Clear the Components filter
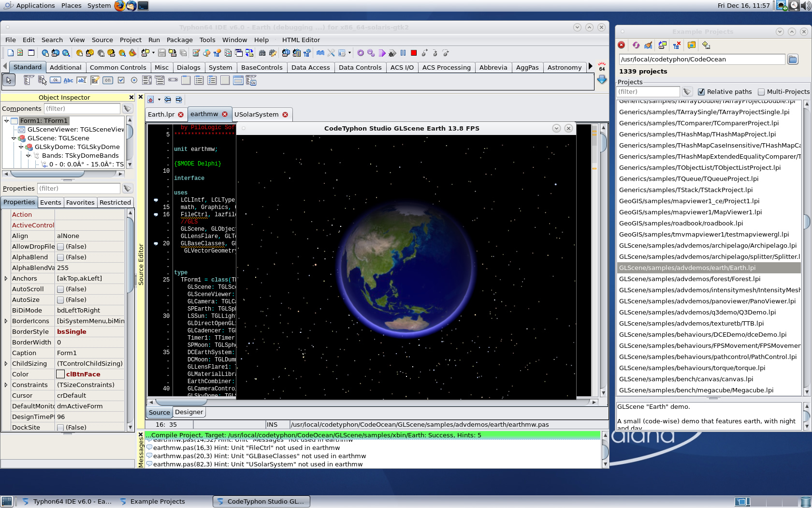The image size is (812, 508). click(127, 109)
